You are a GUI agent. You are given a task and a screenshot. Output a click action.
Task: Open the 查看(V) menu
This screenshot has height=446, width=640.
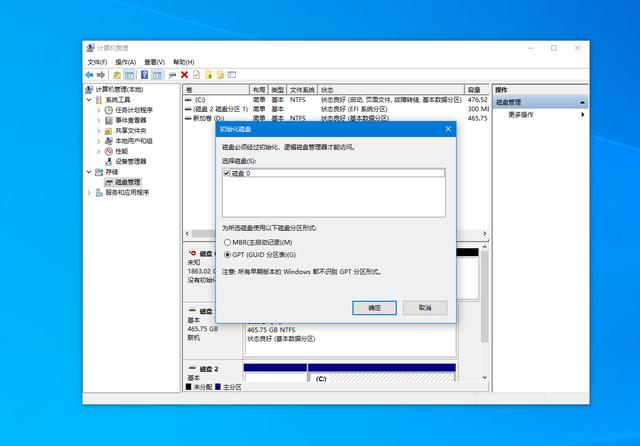(154, 62)
